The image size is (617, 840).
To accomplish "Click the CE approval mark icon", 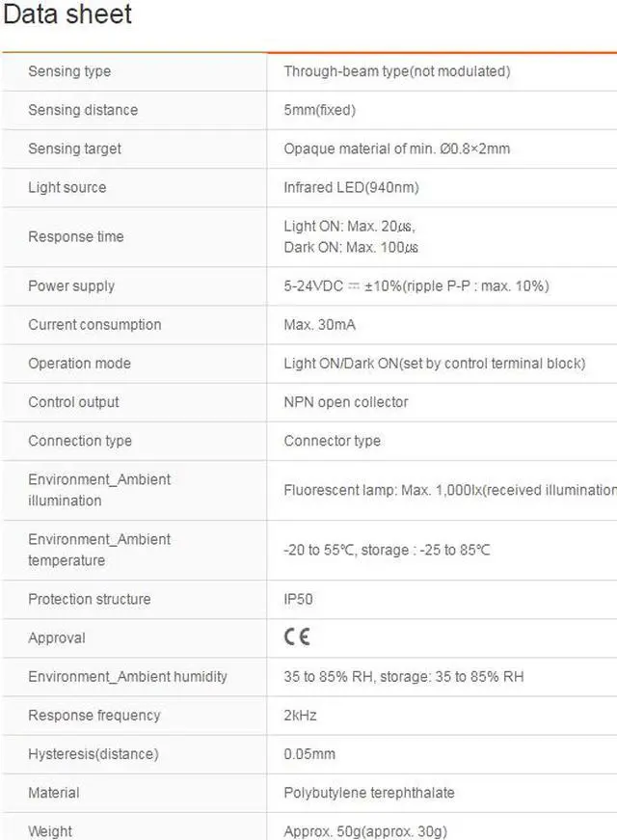I will [297, 637].
